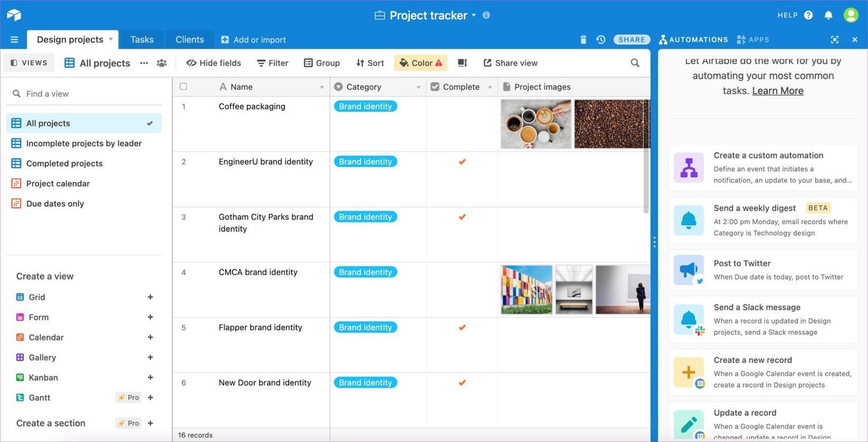Uncheck Complete for Flapper brand identity

coord(462,327)
